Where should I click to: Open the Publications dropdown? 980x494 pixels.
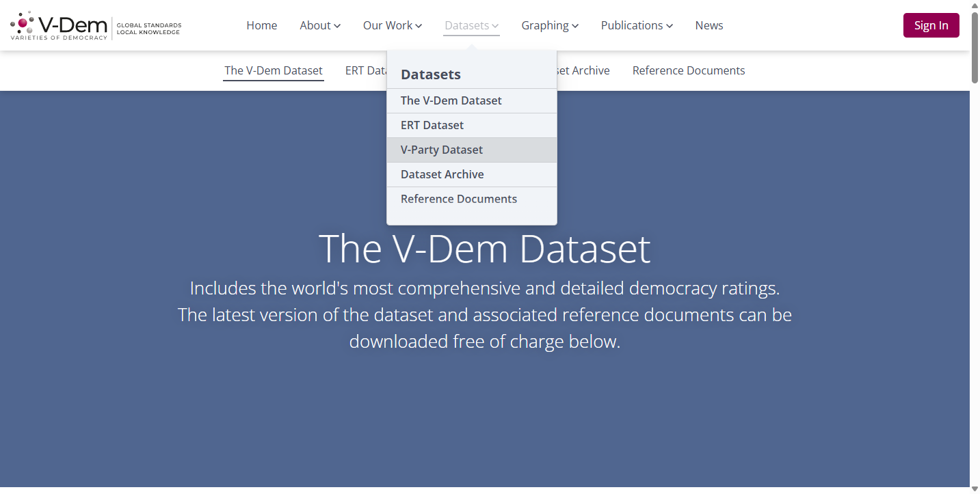pyautogui.click(x=637, y=25)
